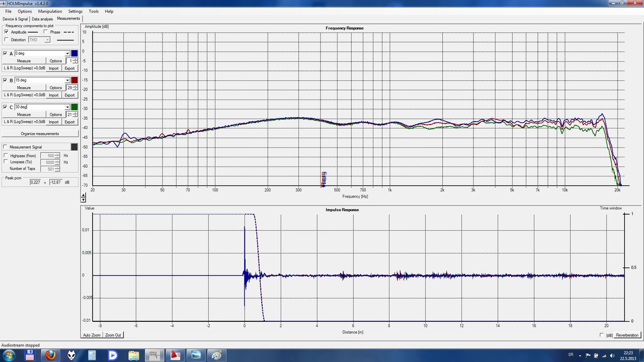The height and width of the screenshot is (362, 644).
Task: Enable the Phase checkbox
Action: 45,32
